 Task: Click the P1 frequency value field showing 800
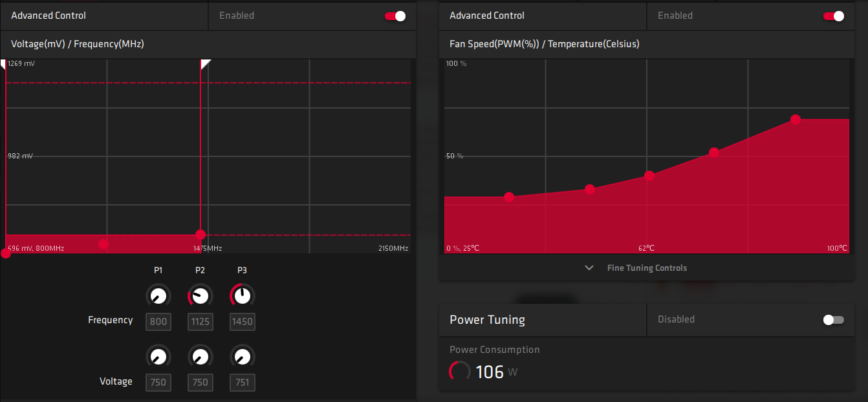pos(158,321)
